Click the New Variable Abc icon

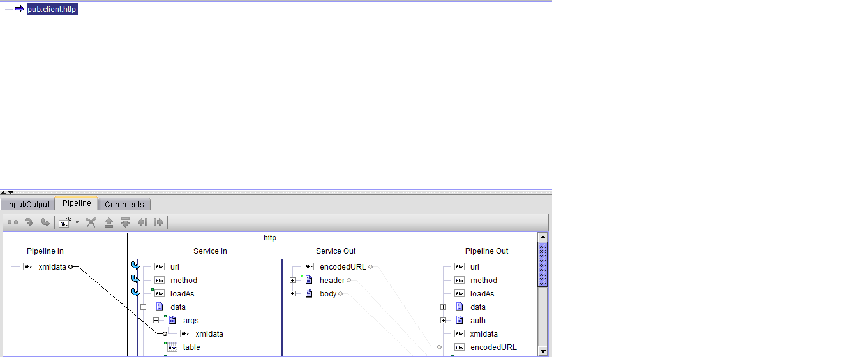(64, 222)
